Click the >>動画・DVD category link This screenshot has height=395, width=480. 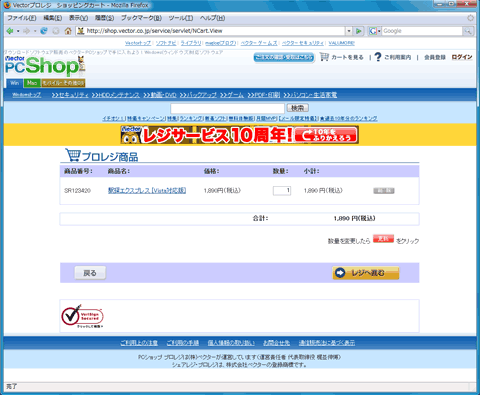tap(160, 95)
